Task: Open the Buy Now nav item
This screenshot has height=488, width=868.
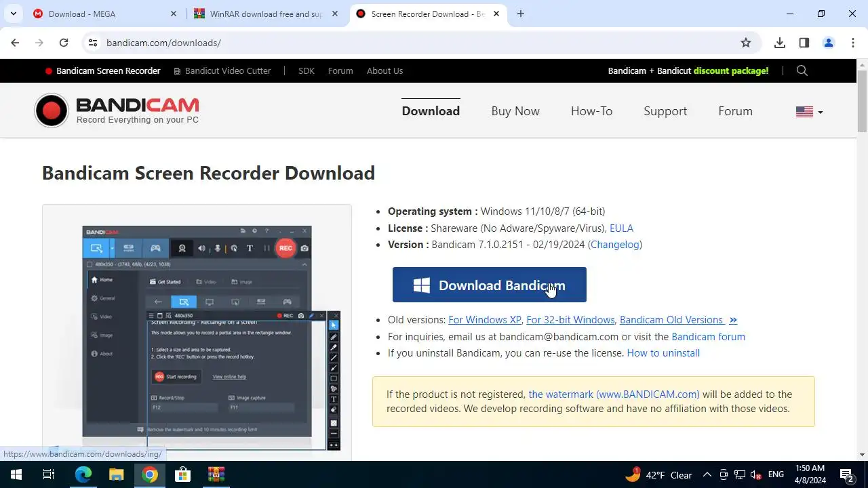Action: pyautogui.click(x=515, y=111)
